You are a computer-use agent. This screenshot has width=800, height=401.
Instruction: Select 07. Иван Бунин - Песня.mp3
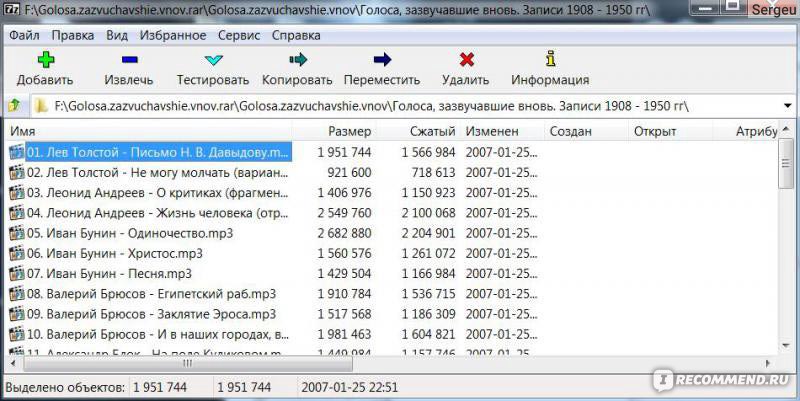(x=109, y=273)
